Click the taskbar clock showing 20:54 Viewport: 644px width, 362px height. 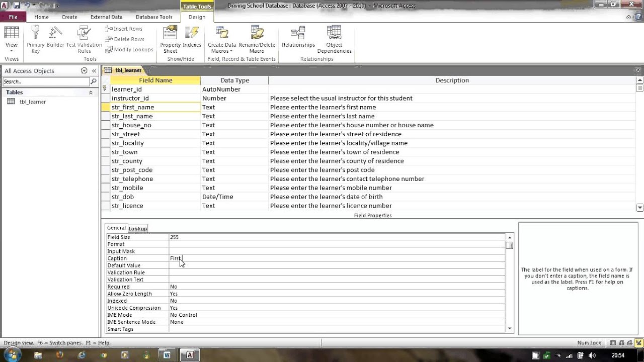pos(618,355)
